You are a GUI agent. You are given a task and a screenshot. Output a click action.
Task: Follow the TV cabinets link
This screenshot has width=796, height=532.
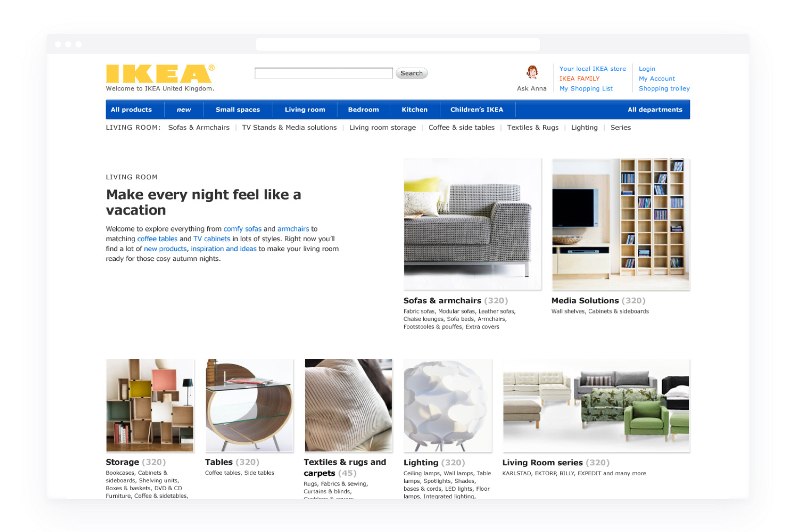coord(212,239)
